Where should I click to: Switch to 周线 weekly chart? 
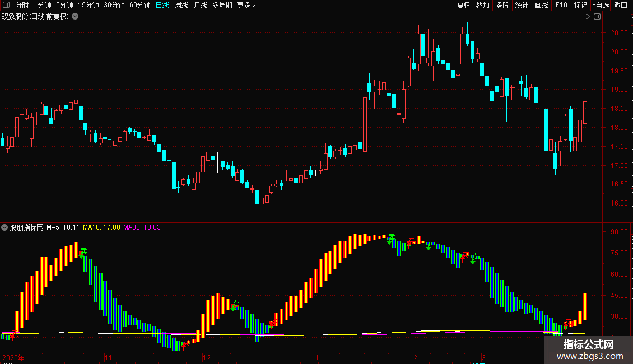181,5
